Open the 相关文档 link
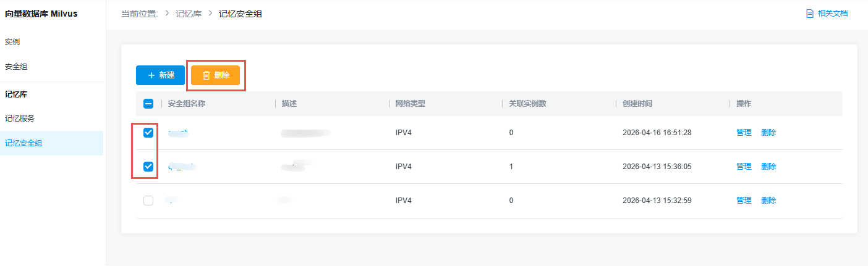 coord(832,14)
